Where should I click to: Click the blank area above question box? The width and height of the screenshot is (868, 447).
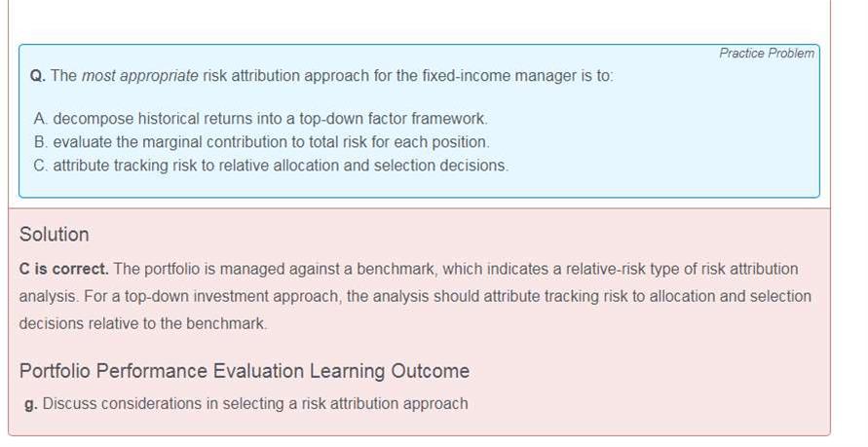click(x=419, y=21)
